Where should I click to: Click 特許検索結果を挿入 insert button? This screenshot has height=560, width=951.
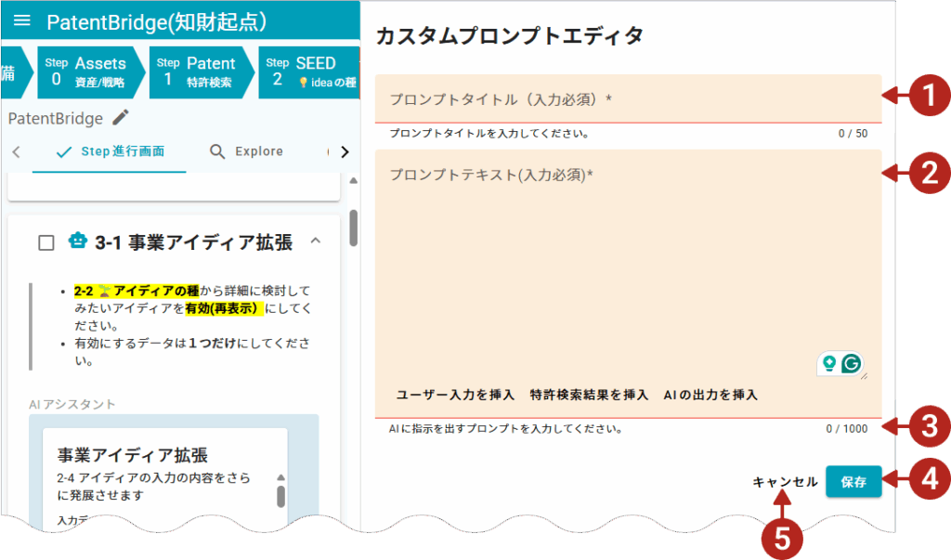click(589, 395)
